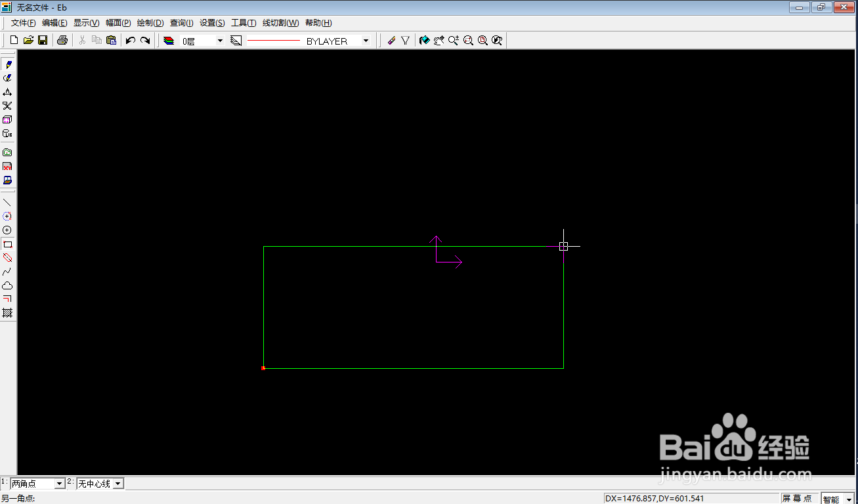Viewport: 858px width, 504px height.
Task: Click the blue screen sidebar icon
Action: (8, 180)
